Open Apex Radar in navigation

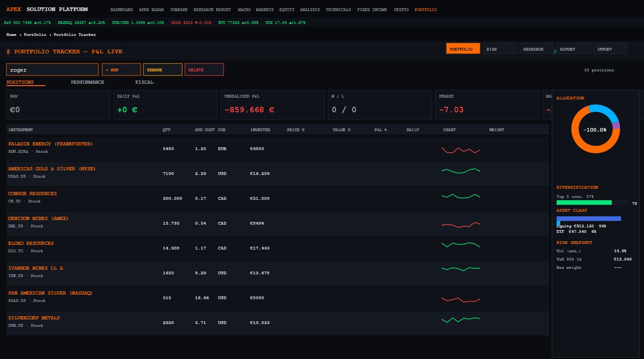point(151,10)
